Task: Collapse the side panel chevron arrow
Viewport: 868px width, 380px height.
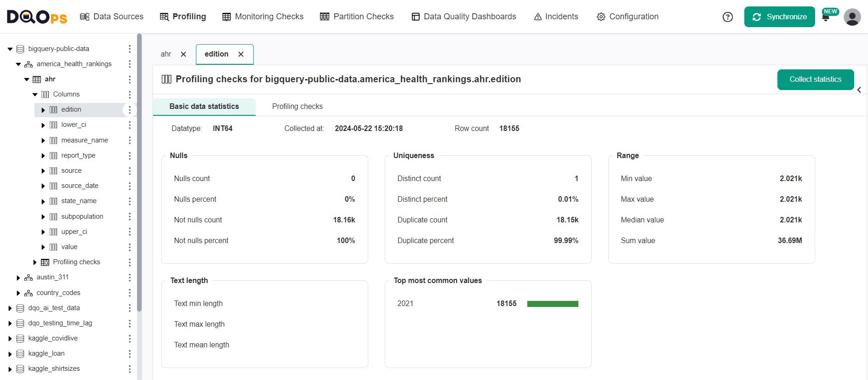Action: coord(859,90)
